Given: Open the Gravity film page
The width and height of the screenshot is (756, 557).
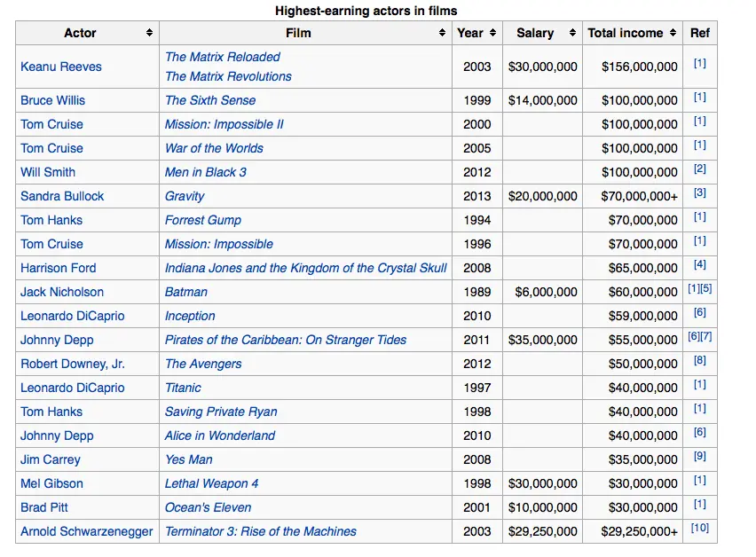Looking at the screenshot, I should (x=185, y=196).
